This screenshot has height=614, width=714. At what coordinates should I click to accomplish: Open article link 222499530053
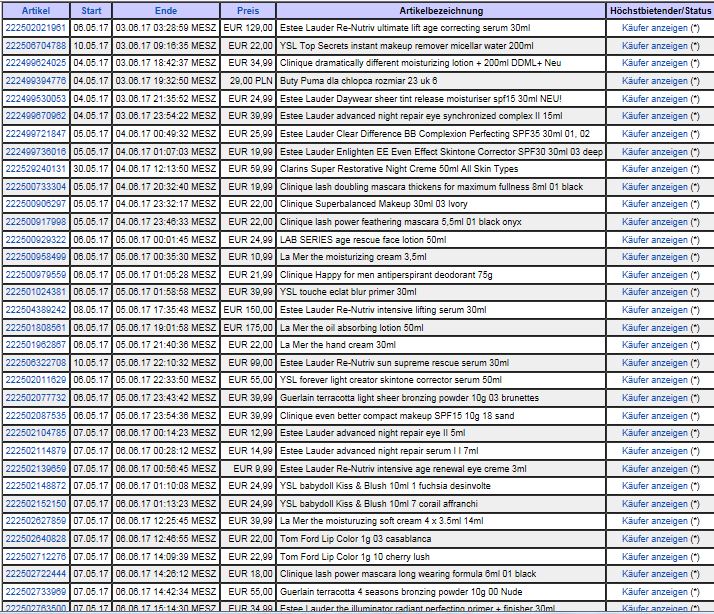pyautogui.click(x=36, y=98)
